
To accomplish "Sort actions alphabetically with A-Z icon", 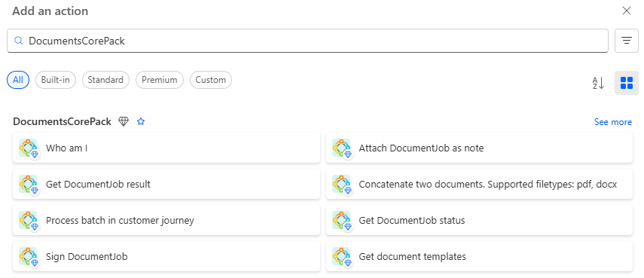I will [x=598, y=83].
